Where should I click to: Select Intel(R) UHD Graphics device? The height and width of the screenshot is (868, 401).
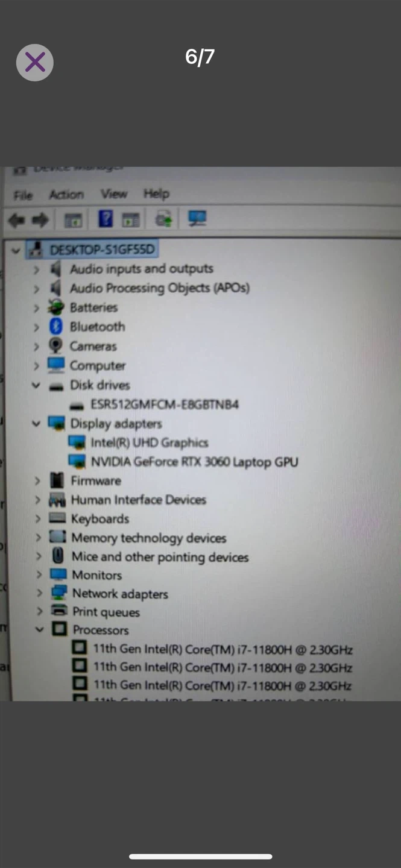[x=150, y=442]
